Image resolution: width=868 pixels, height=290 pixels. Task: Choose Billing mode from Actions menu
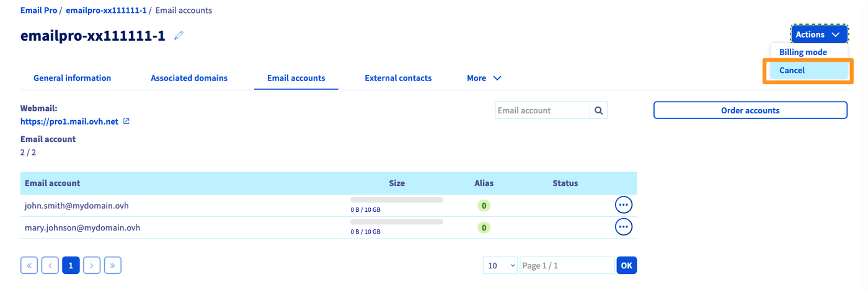[x=803, y=52]
